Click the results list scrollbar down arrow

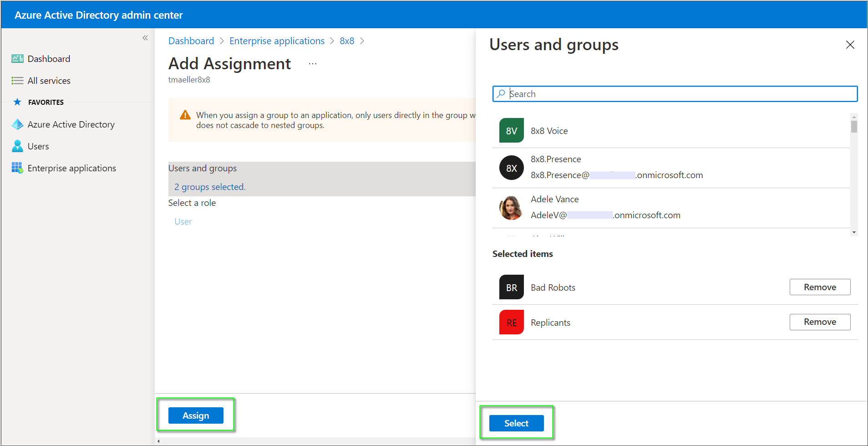(854, 232)
